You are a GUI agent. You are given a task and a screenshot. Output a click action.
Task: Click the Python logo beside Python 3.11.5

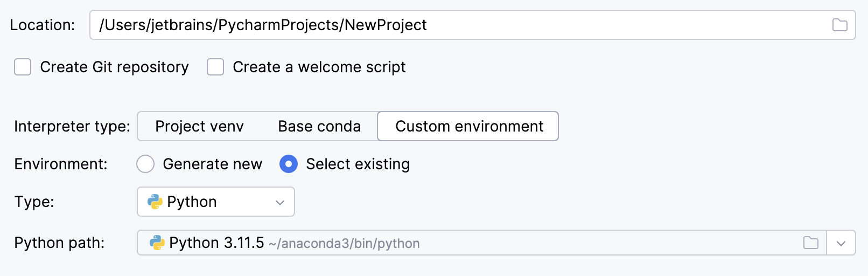click(x=157, y=243)
